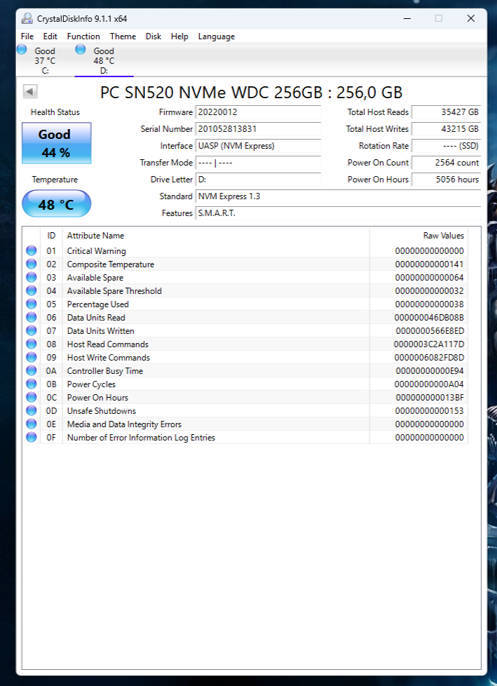The height and width of the screenshot is (686, 497).
Task: Click the Raw Values column header
Action: click(x=419, y=235)
